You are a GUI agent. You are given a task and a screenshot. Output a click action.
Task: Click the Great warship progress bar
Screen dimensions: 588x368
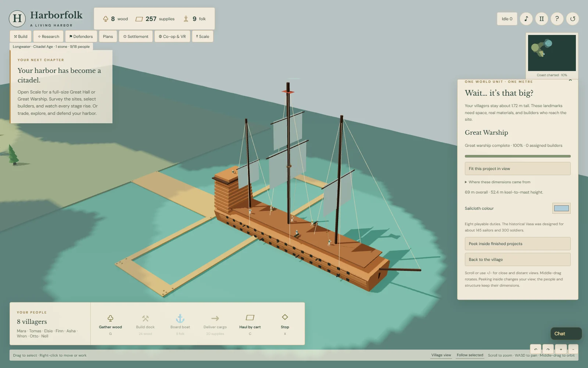pos(517,156)
